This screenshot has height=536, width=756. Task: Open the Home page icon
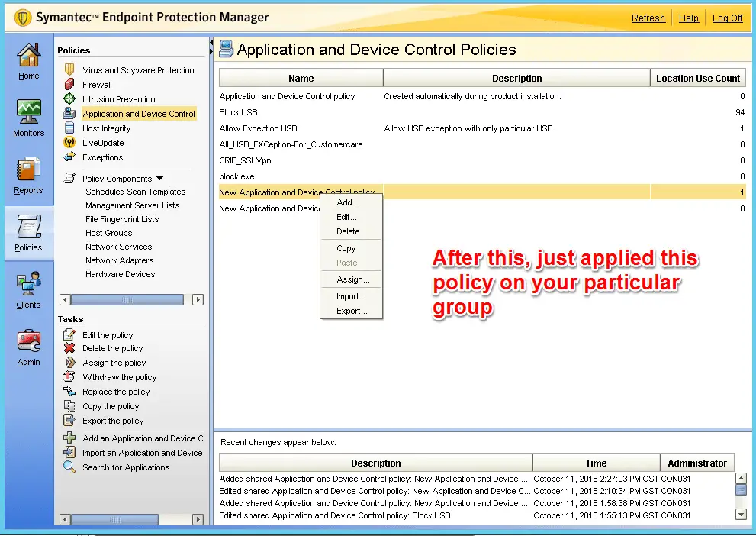[x=28, y=54]
